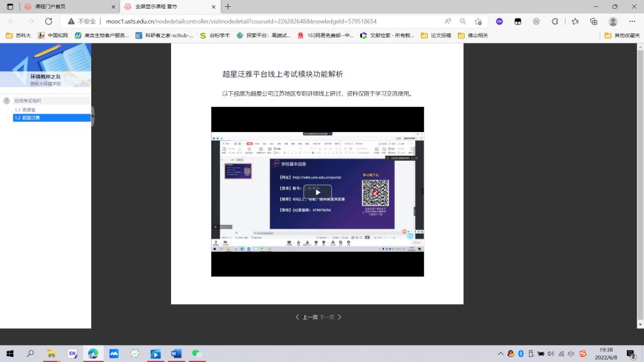644x362 pixels.
Task: Open the 探索平台 bookmark
Action: point(264,35)
